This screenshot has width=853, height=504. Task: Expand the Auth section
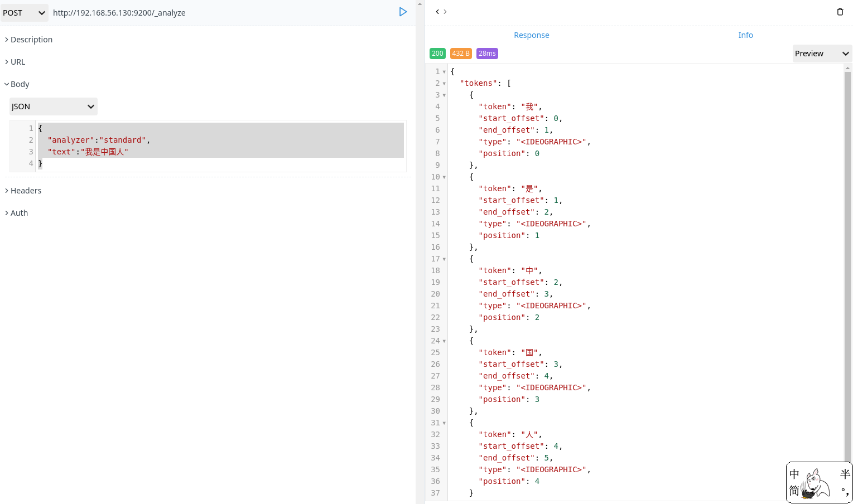click(19, 212)
